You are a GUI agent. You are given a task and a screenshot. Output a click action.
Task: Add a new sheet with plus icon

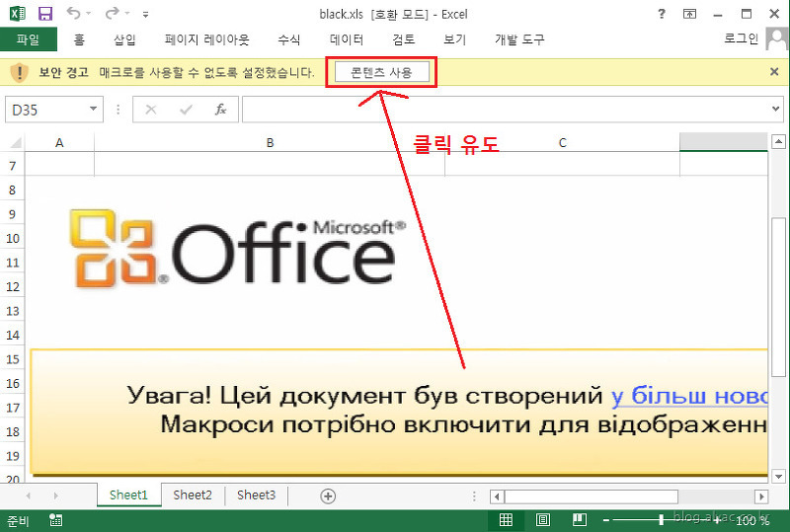[x=328, y=496]
